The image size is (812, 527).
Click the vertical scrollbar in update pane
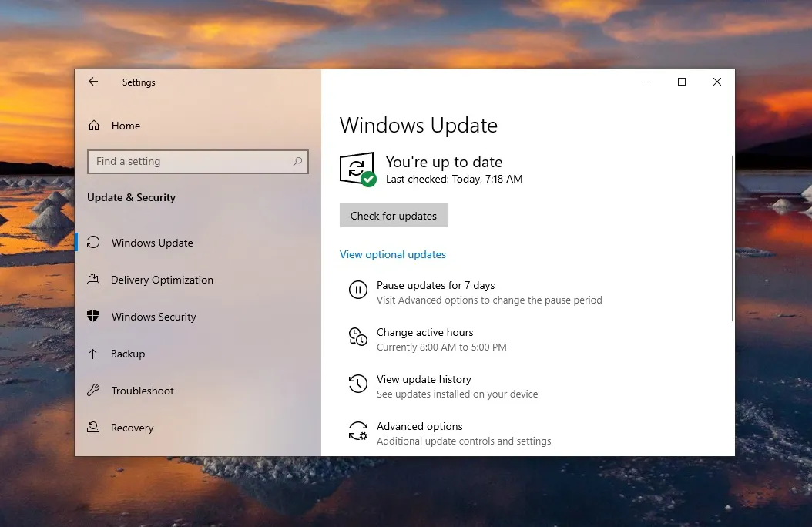[x=732, y=237]
